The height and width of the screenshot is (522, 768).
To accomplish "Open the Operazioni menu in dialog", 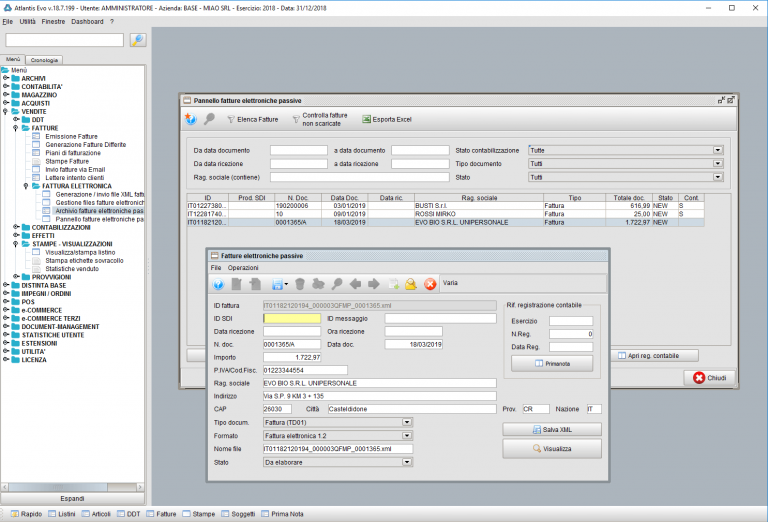I will (243, 268).
